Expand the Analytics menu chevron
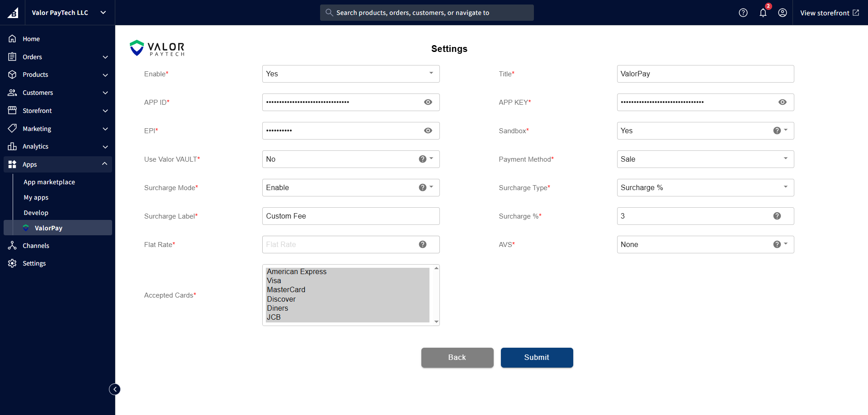The width and height of the screenshot is (868, 415). point(105,147)
